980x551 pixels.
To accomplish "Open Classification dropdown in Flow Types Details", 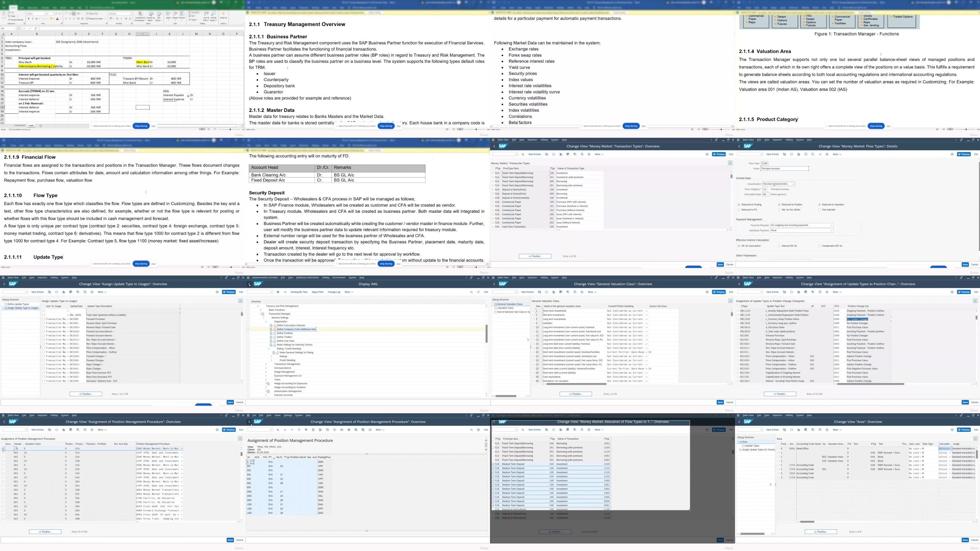I will [778, 184].
